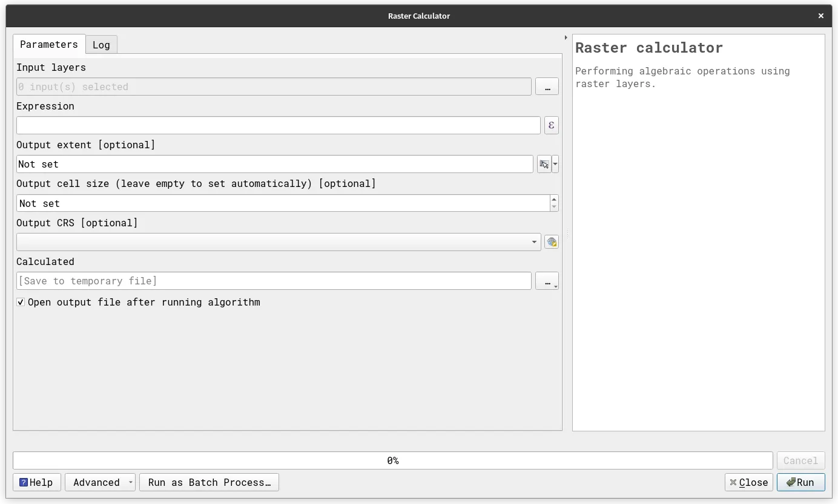Click the blue x icon on Close button
This screenshot has height=504, width=838.
click(x=733, y=482)
